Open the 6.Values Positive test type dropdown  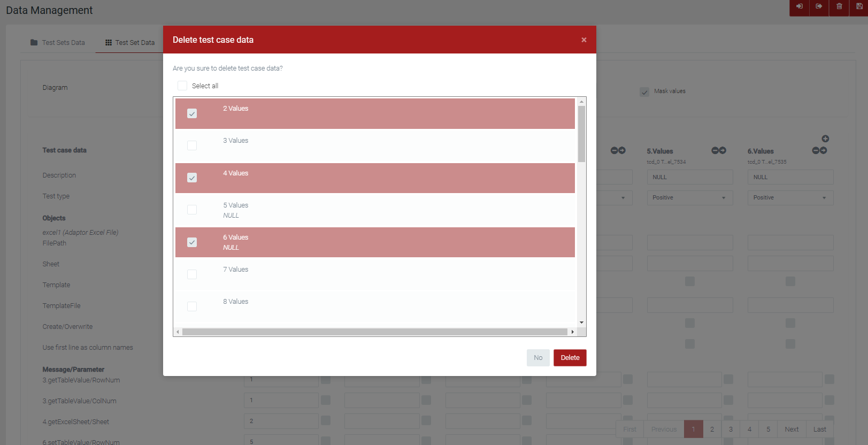coord(790,198)
